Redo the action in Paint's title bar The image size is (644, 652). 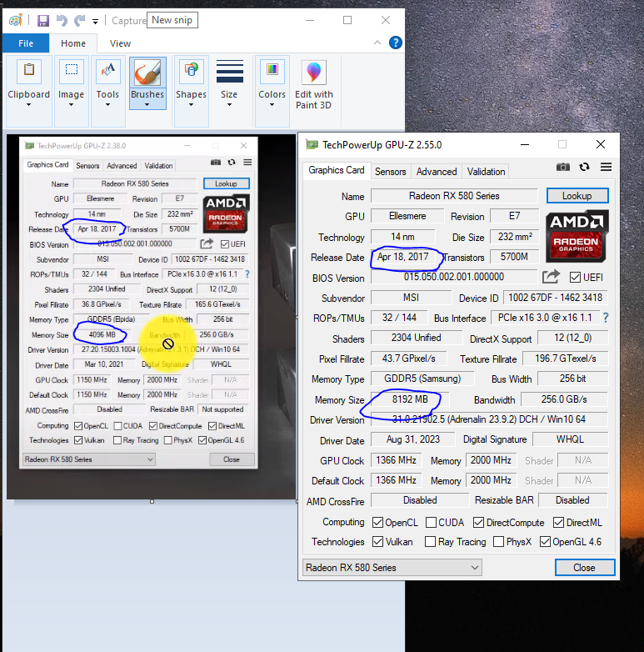80,20
